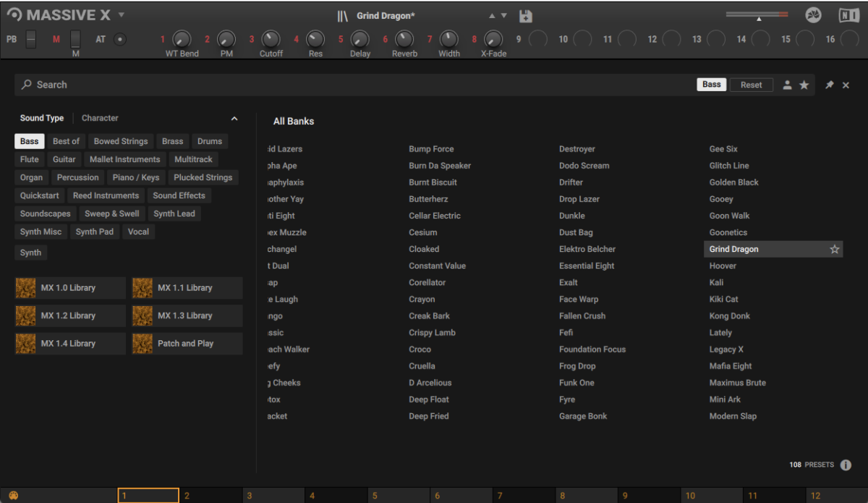The width and height of the screenshot is (868, 503).
Task: Click unassigned macro knob 16
Action: tap(849, 39)
